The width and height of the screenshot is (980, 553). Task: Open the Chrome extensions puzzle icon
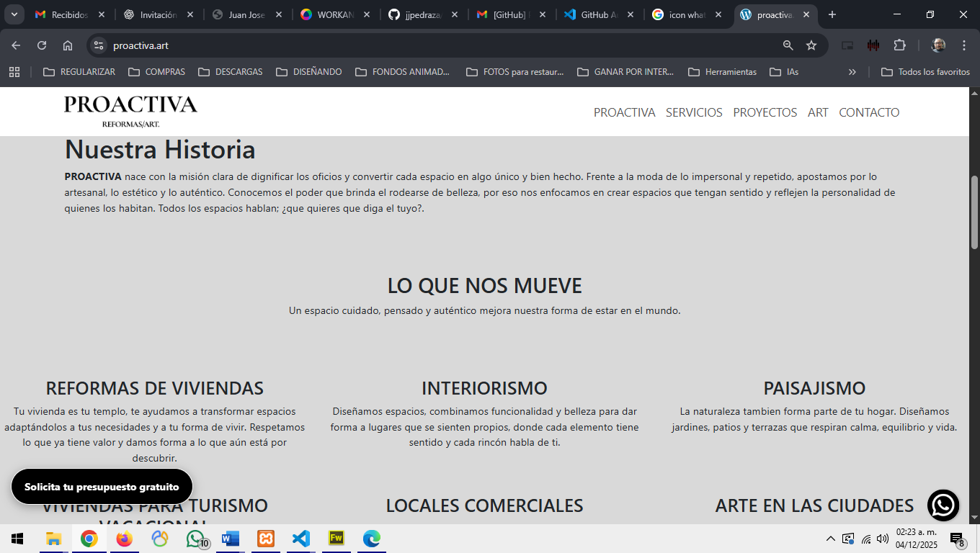tap(899, 45)
